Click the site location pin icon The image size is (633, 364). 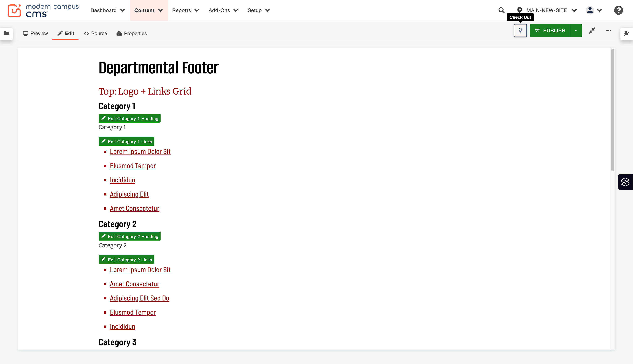(519, 10)
